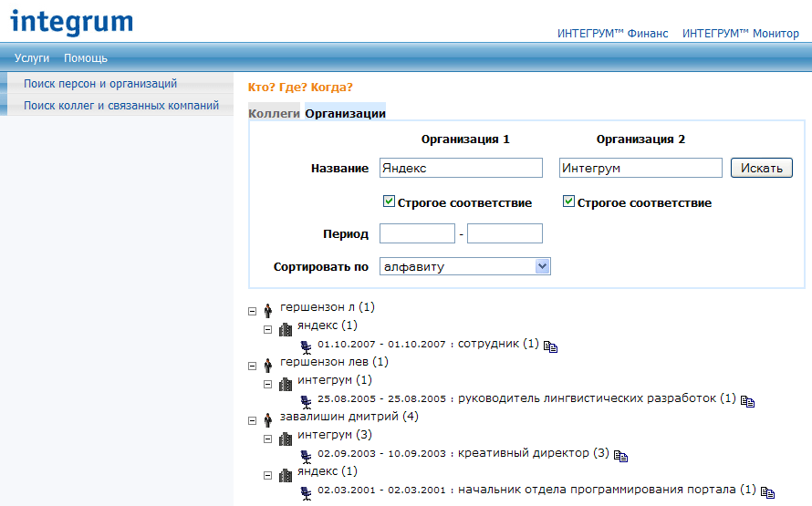
Task: Uncheck Строгое соответствие for Организация 1
Action: coord(389,201)
